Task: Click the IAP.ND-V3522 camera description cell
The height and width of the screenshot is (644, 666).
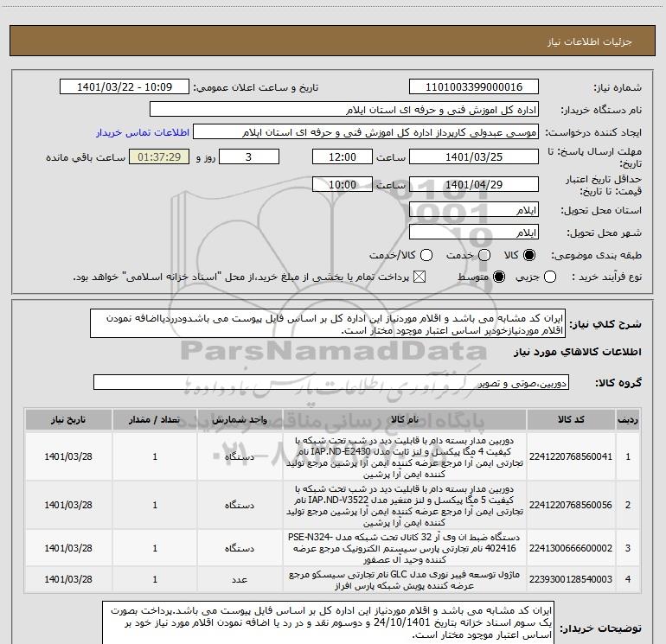Action: pyautogui.click(x=405, y=505)
